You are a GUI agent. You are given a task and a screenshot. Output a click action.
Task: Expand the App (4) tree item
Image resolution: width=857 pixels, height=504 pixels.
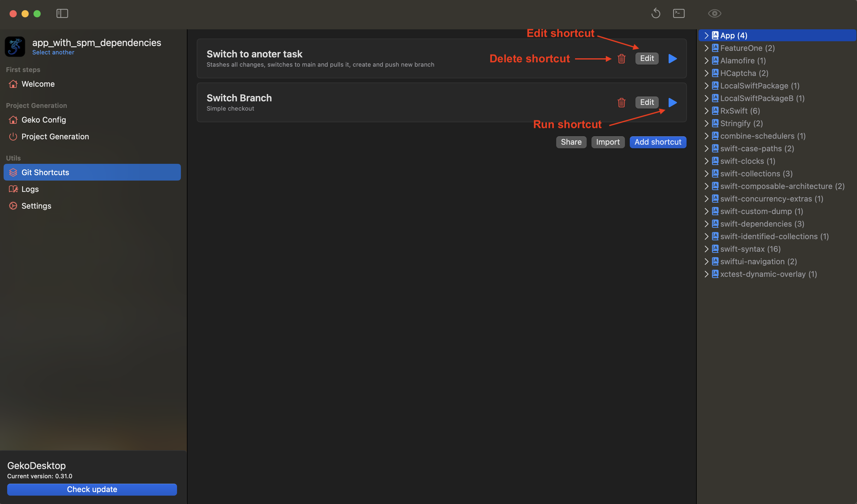[706, 35]
